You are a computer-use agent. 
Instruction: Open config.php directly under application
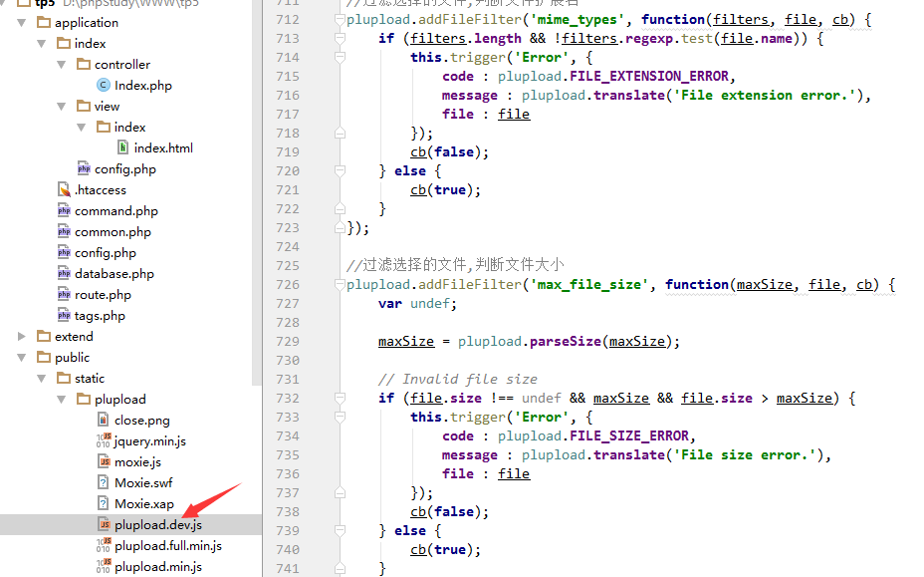(x=105, y=253)
